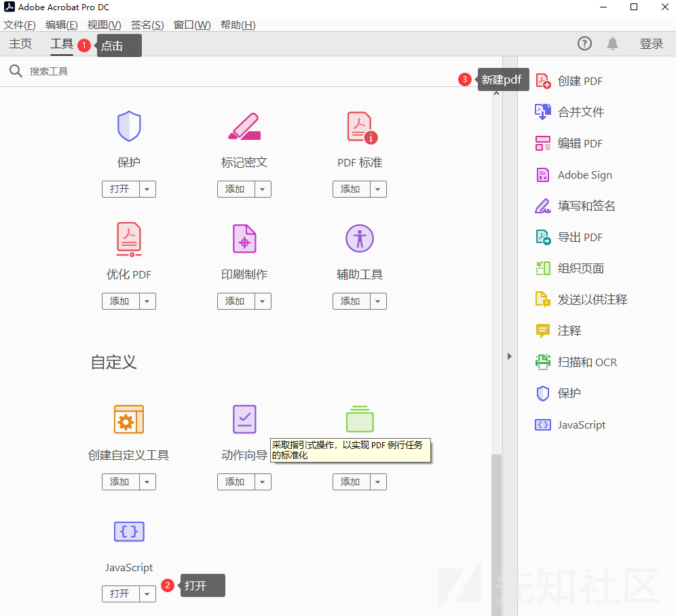
Task: Choose 填写和签名 in the shortcut panel
Action: 575,206
